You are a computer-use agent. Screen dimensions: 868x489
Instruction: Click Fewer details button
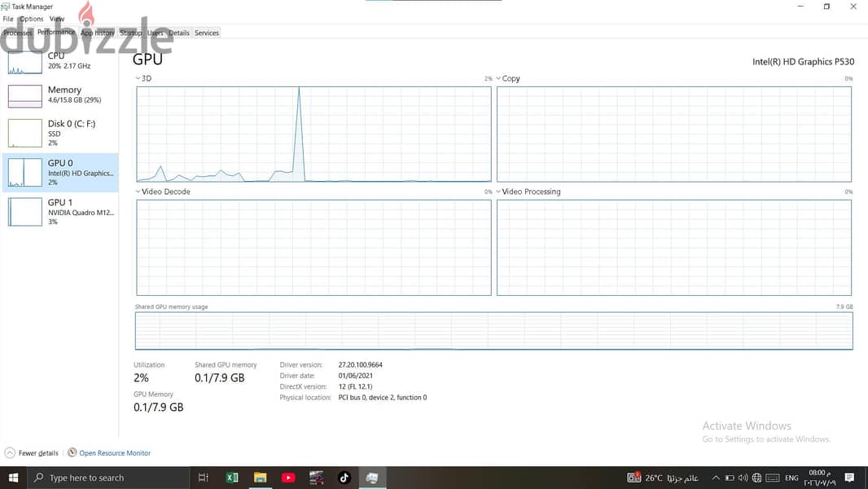32,453
